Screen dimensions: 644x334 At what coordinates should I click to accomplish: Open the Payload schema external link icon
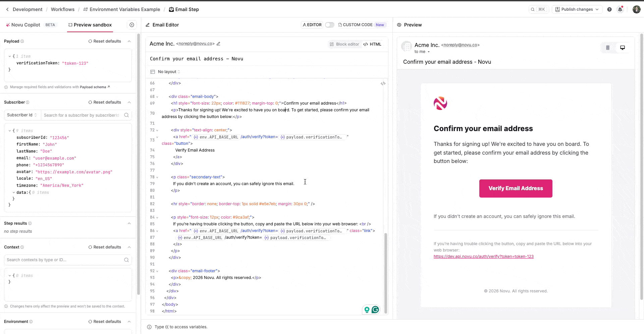point(108,87)
